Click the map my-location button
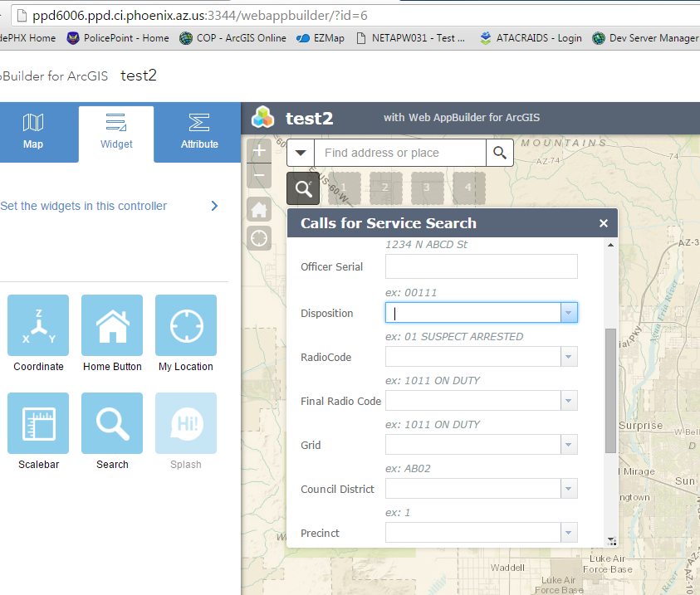This screenshot has width=700, height=595. point(259,238)
